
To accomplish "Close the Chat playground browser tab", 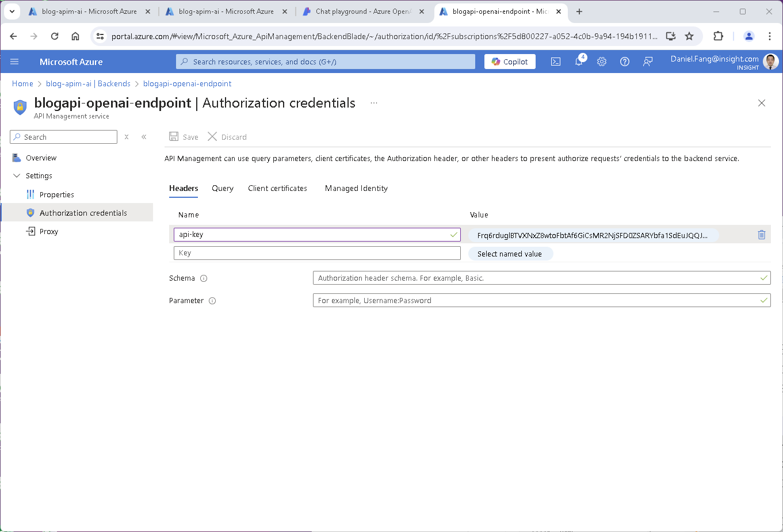I will pyautogui.click(x=422, y=12).
